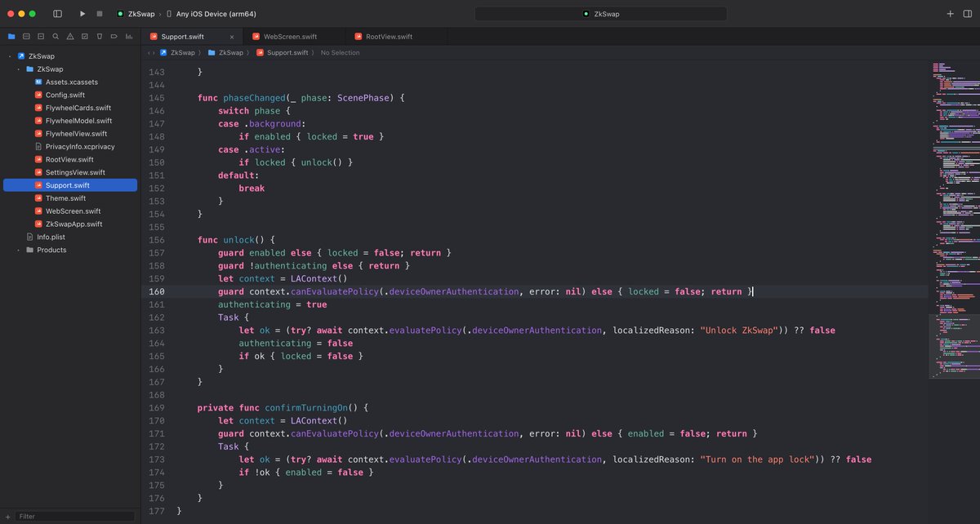Show the Project navigator

click(11, 36)
